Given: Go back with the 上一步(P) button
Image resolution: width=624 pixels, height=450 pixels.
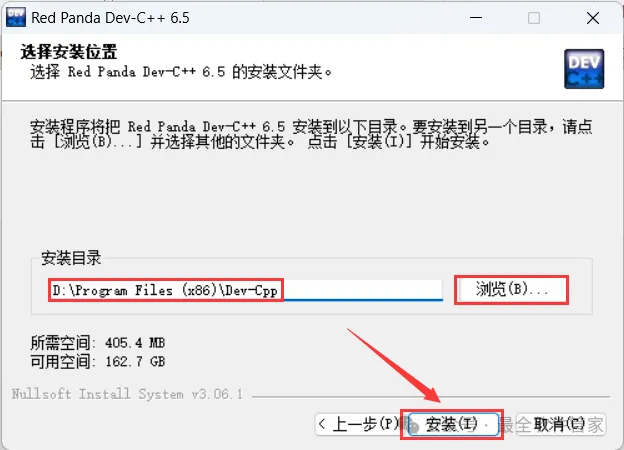Looking at the screenshot, I should (x=359, y=424).
